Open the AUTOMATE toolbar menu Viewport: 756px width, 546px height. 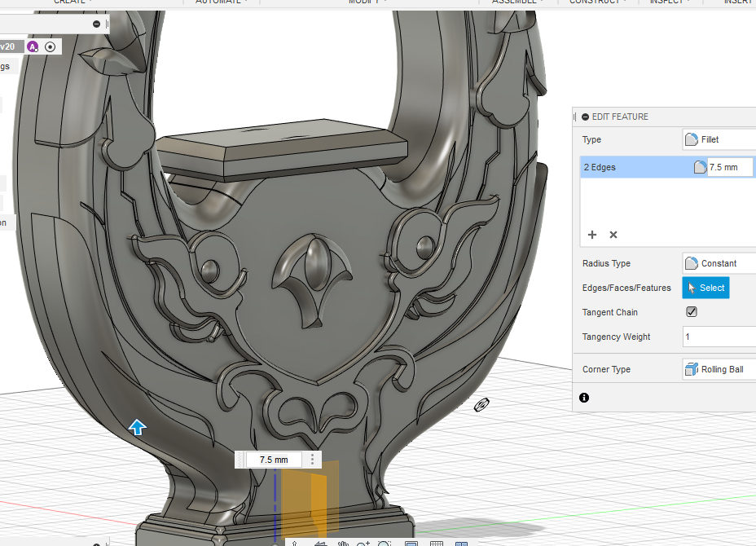point(221,2)
